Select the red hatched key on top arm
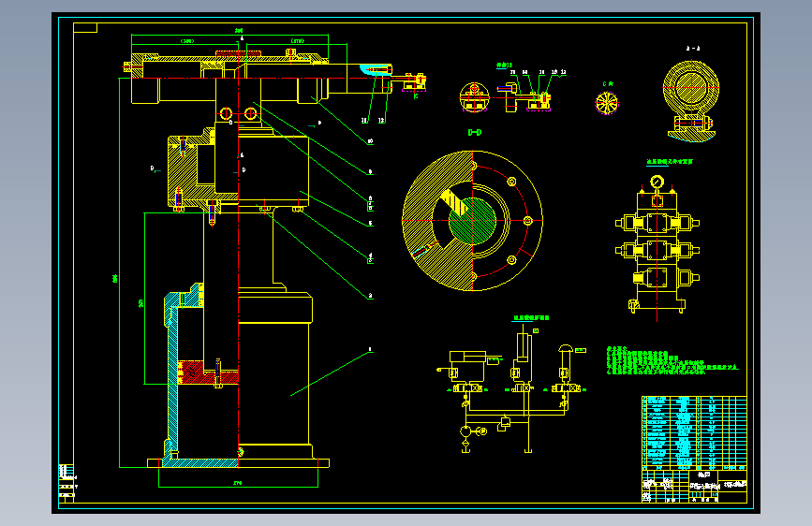 [x=238, y=52]
